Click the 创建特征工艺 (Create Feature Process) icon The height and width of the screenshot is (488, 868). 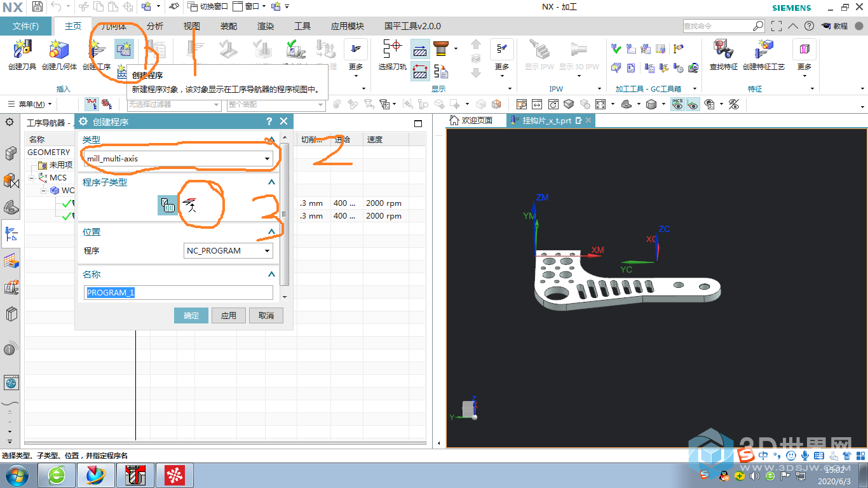click(763, 50)
